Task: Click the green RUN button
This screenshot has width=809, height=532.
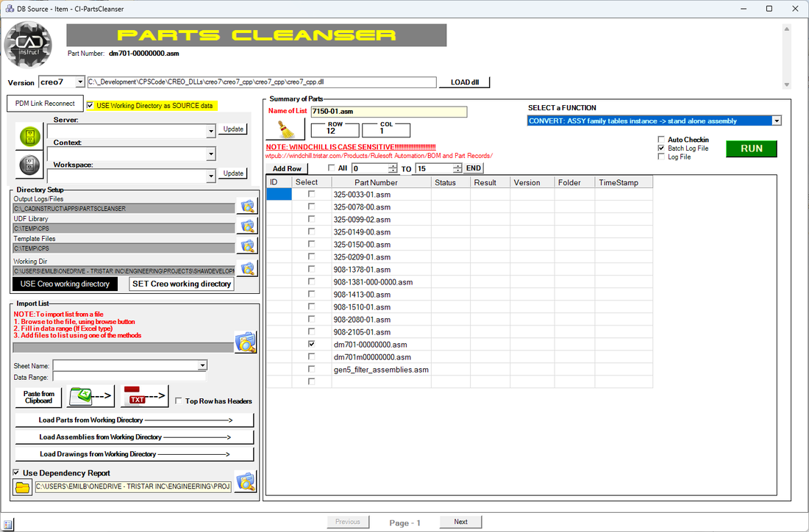Action: pyautogui.click(x=751, y=148)
